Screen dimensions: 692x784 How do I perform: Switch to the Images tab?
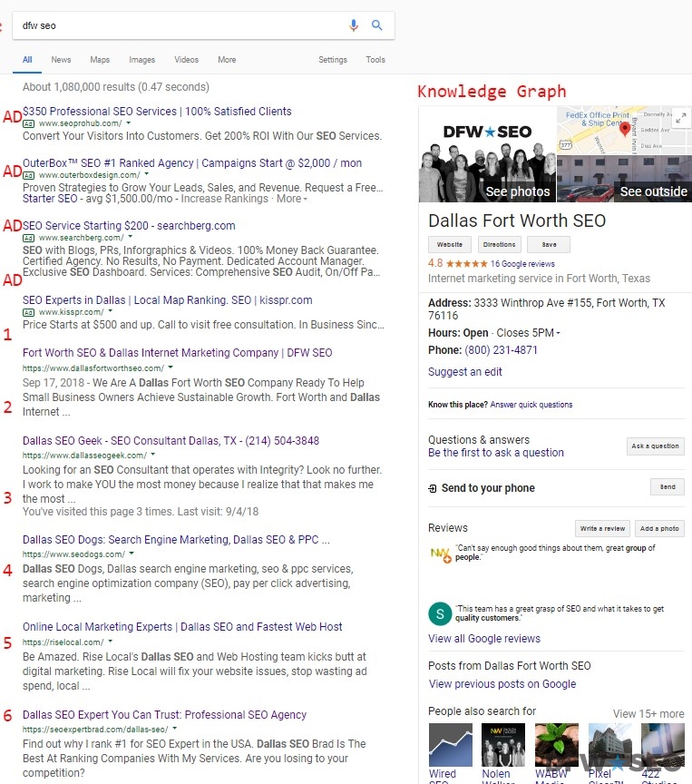click(141, 60)
